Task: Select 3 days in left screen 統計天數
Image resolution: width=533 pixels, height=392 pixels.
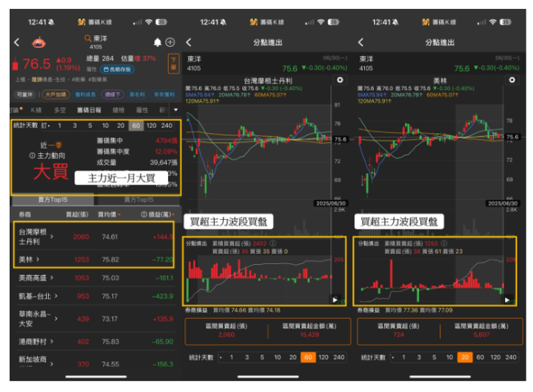Action: (x=75, y=126)
